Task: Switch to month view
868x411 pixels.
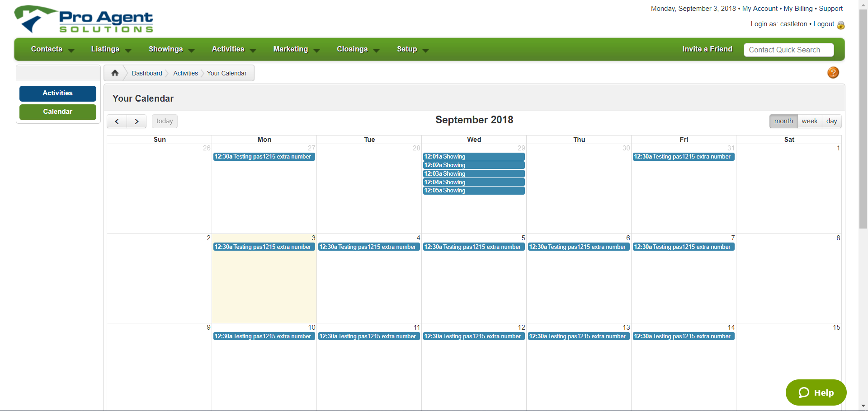Action: (783, 121)
